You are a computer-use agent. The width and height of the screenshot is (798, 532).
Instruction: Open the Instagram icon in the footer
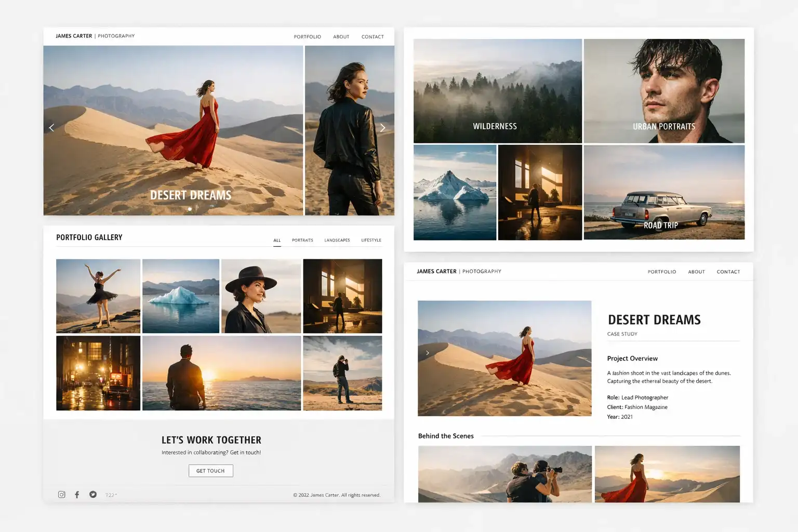point(62,495)
